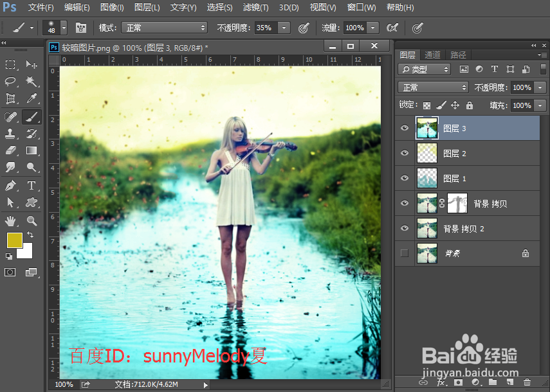Reset default foreground and background colors

click(9, 256)
